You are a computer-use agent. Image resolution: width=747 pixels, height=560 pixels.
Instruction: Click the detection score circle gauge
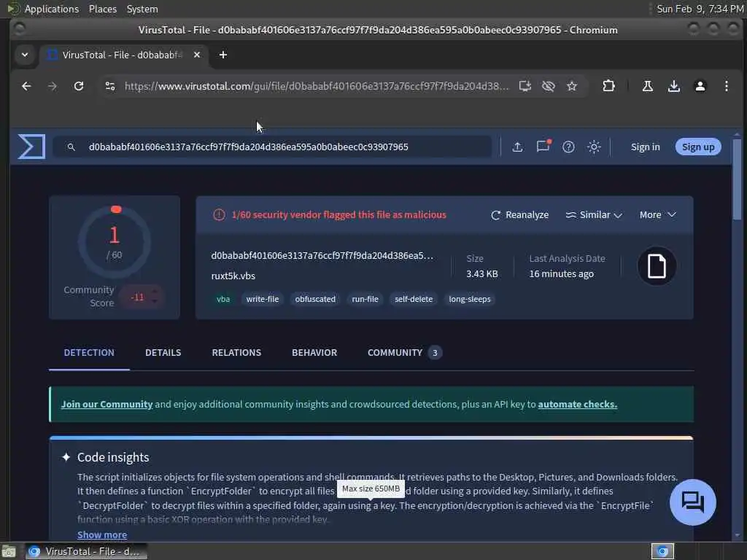click(x=115, y=242)
